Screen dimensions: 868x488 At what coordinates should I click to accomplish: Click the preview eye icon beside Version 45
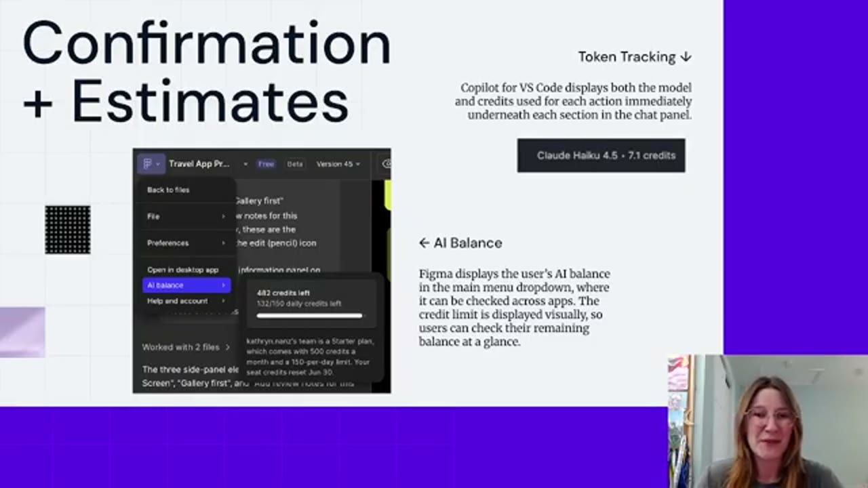pyautogui.click(x=387, y=164)
